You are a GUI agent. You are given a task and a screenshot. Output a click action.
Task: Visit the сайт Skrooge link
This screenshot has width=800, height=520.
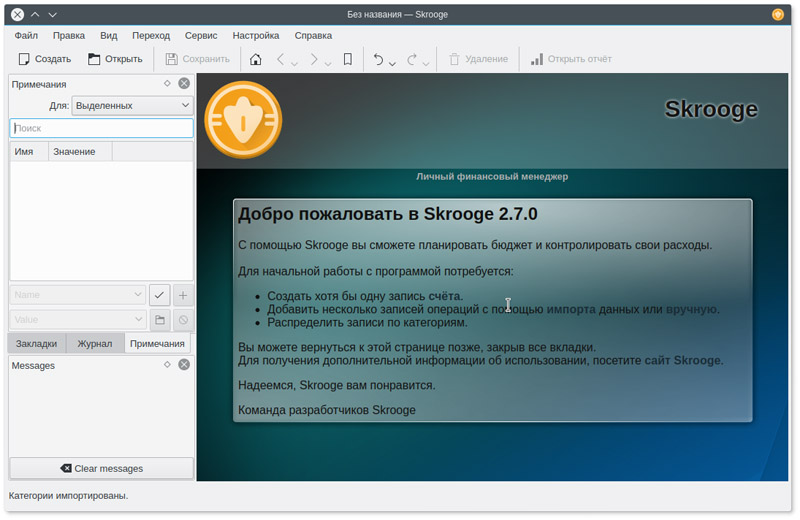pos(683,360)
